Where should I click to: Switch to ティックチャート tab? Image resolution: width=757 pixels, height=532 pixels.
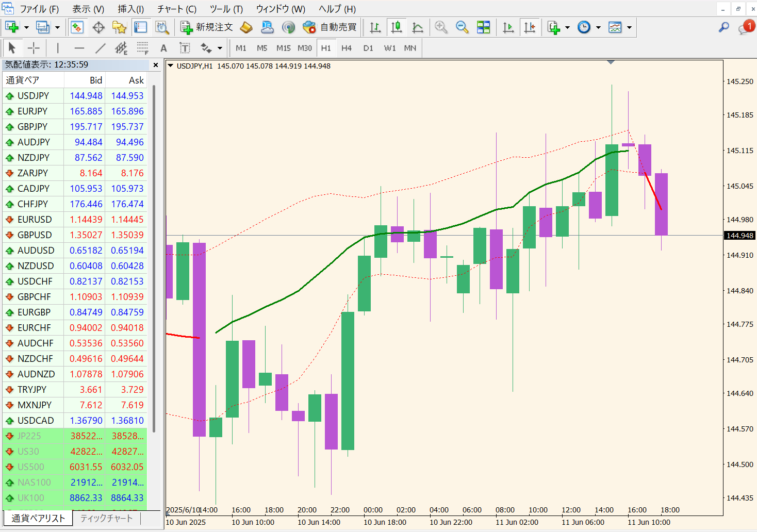(106, 518)
